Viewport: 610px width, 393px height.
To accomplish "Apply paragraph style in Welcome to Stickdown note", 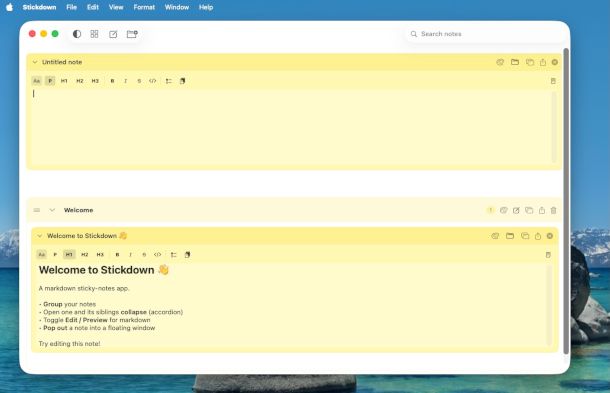I will click(x=55, y=254).
